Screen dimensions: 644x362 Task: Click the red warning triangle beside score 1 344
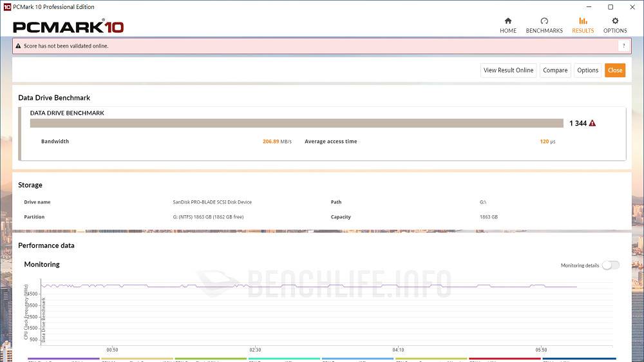[592, 123]
